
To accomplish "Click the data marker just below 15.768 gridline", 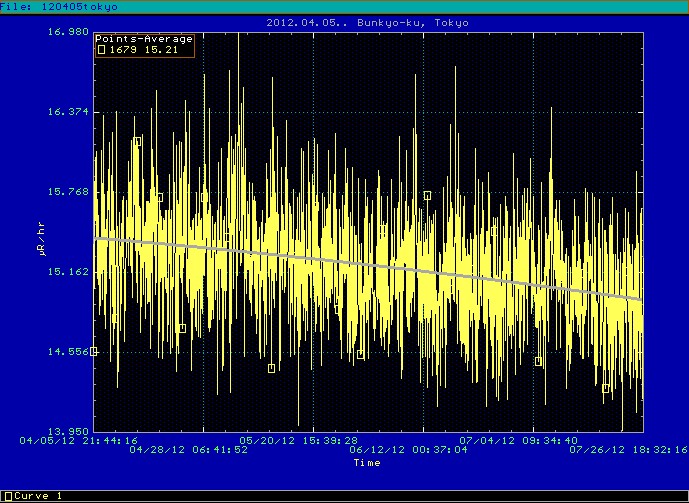I will point(159,197).
